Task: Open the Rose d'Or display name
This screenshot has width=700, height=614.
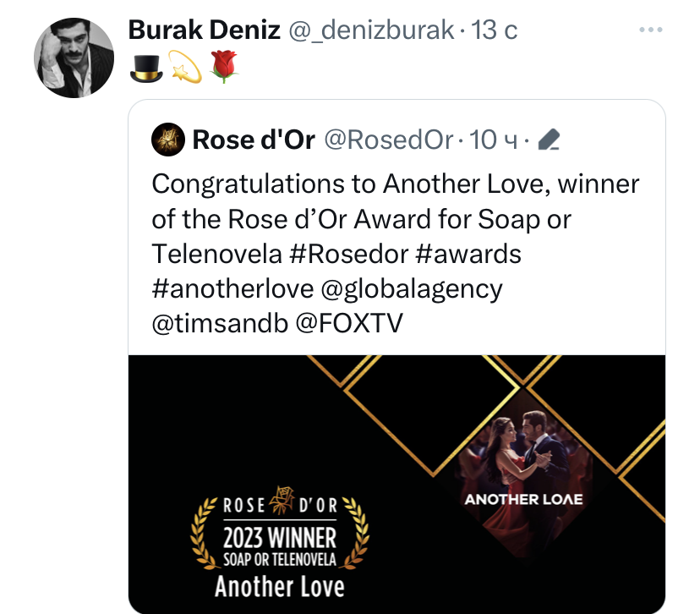Action: click(x=254, y=140)
